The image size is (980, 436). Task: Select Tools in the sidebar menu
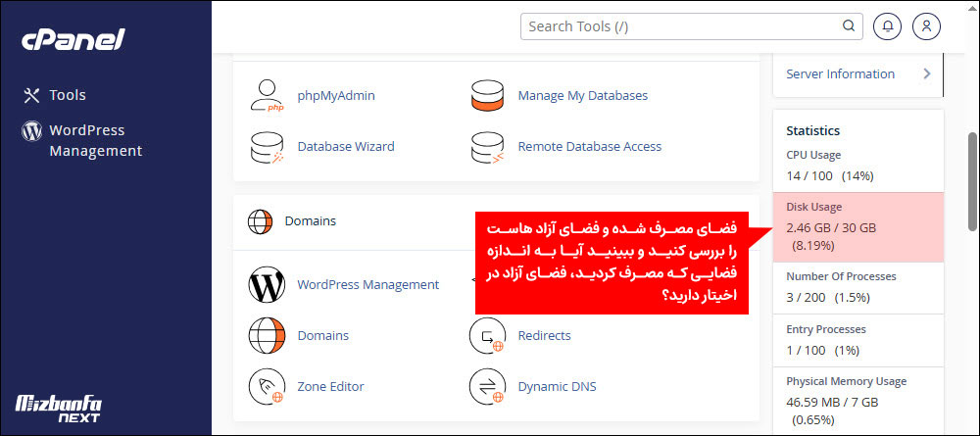coord(68,95)
